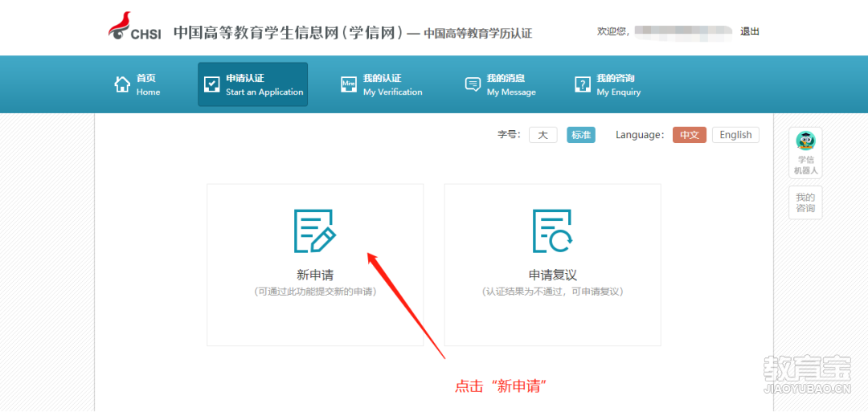Screen dimensions: 868x412
Task: Click the Start an Application checkbox icon
Action: pyautogui.click(x=212, y=84)
